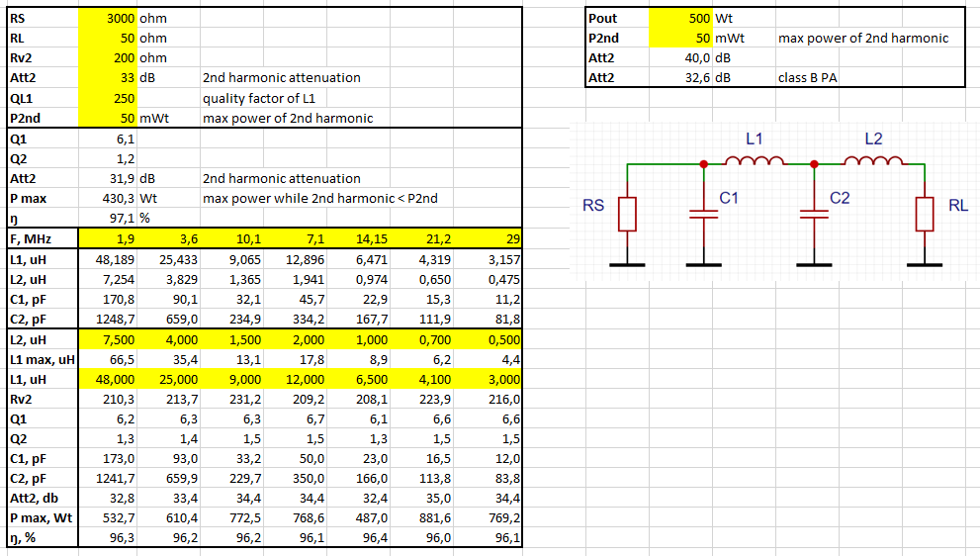Click the P max result cell showing 430,3
Screen dimensions: 980x556
[106, 198]
